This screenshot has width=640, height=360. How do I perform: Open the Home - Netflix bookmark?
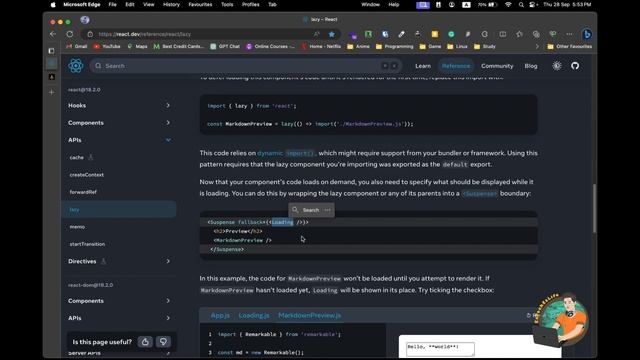pos(321,47)
